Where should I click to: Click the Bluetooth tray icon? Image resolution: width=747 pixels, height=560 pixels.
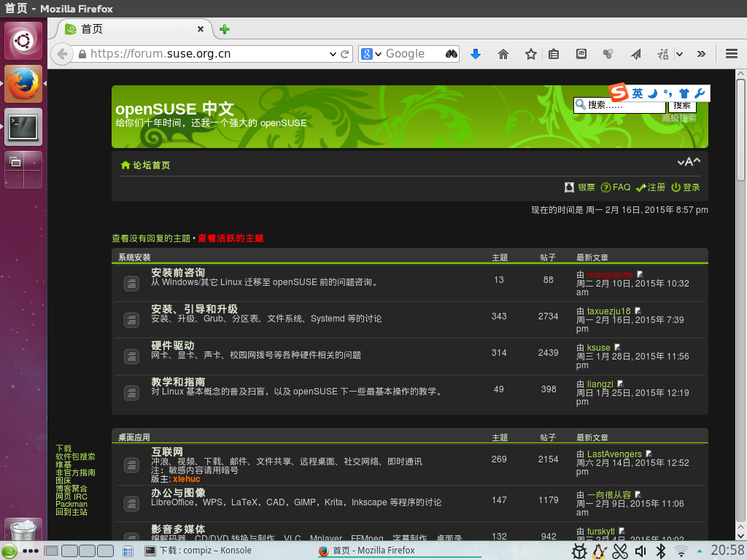coord(661,551)
